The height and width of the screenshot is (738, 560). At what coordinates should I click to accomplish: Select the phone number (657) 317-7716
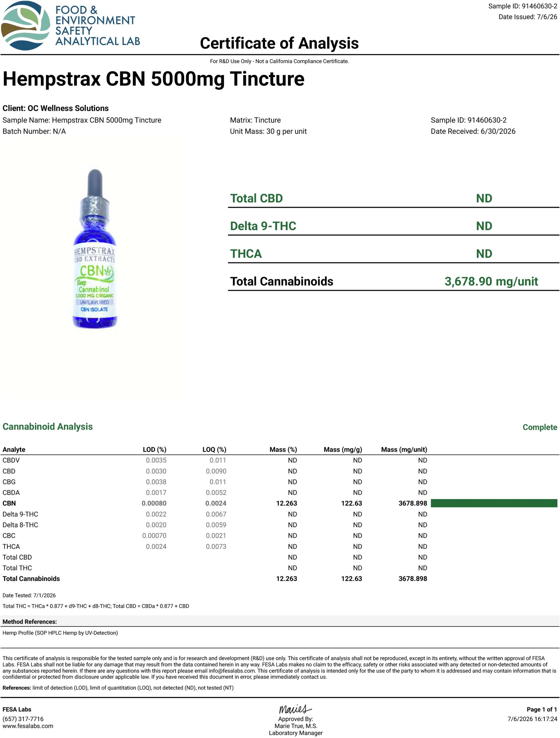point(23,719)
